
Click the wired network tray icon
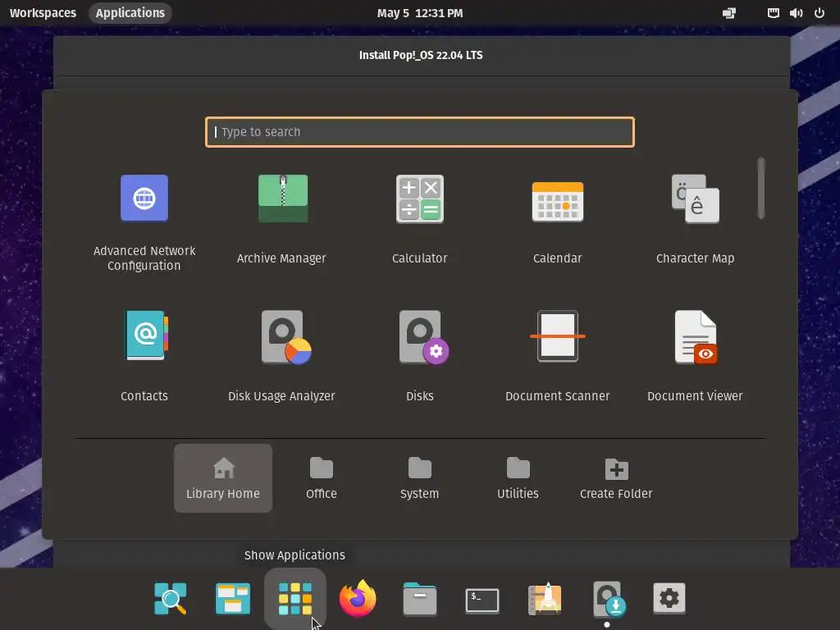pos(773,13)
